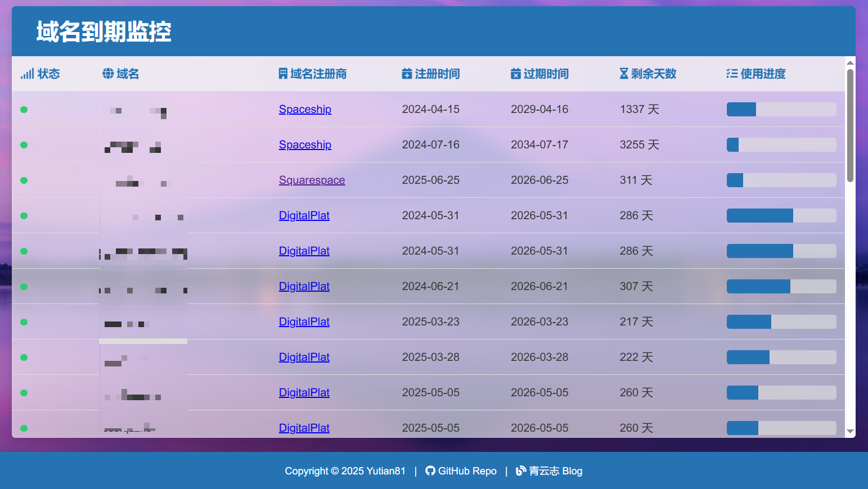
Task: Click the progress bar for the 307 天 row
Action: pyautogui.click(x=781, y=287)
